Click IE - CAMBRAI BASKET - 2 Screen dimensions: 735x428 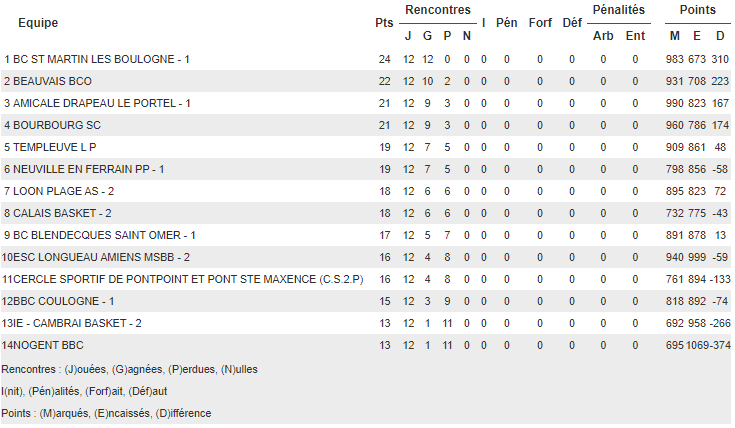click(77, 323)
